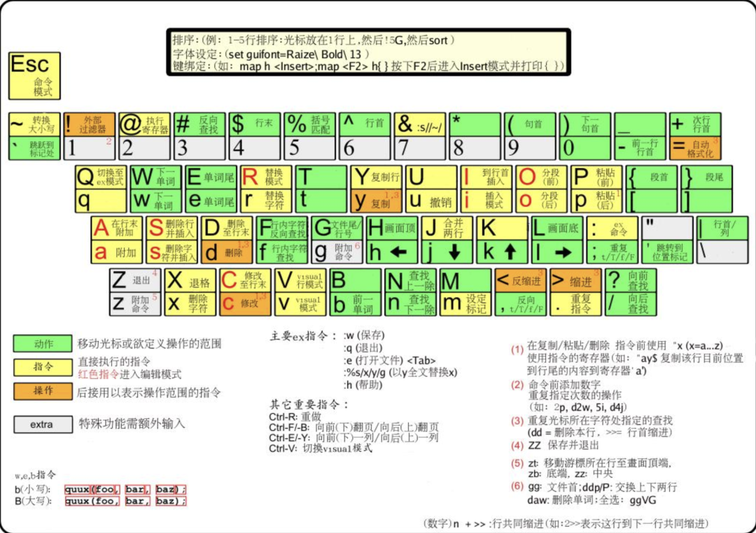Viewport: 756px width, 533px height.
Task: Click lowercase a 附加 key
Action: coord(117,251)
